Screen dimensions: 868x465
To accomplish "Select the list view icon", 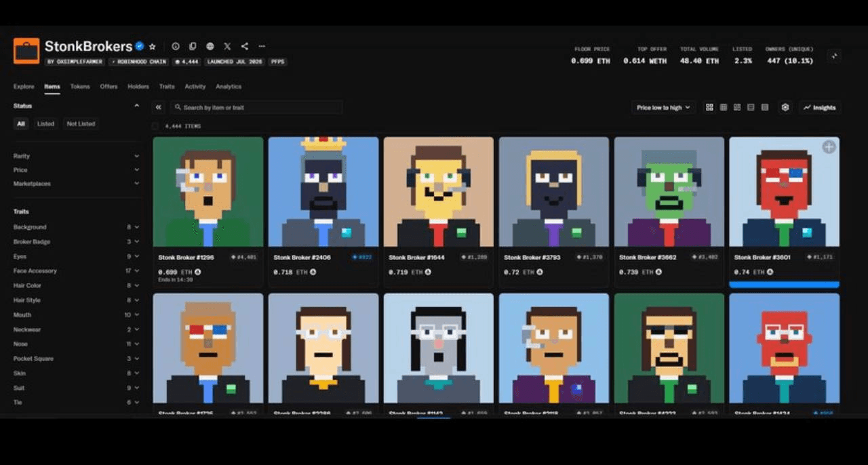I will click(751, 107).
